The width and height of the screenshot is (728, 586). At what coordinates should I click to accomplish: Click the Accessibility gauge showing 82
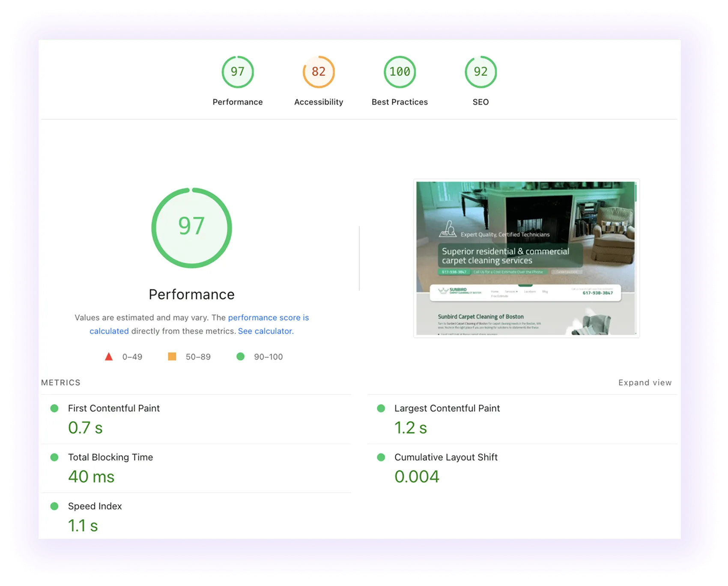[x=319, y=72]
